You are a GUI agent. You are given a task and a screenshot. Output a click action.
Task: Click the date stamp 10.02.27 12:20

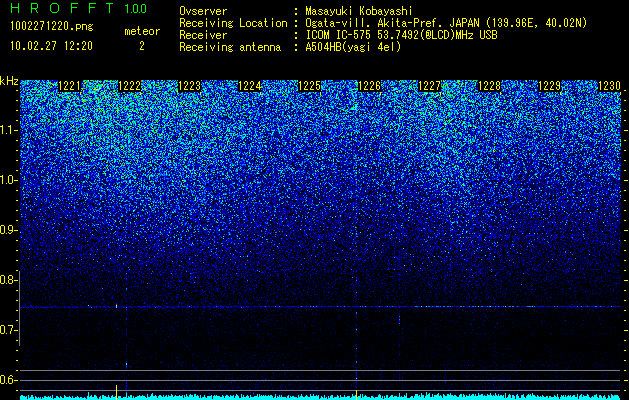pos(51,46)
